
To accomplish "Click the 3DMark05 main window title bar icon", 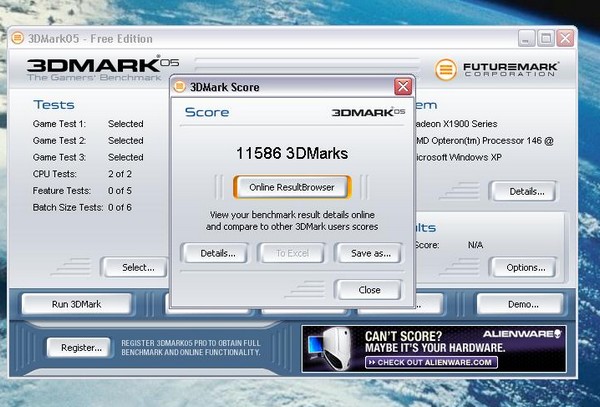I will 17,38.
